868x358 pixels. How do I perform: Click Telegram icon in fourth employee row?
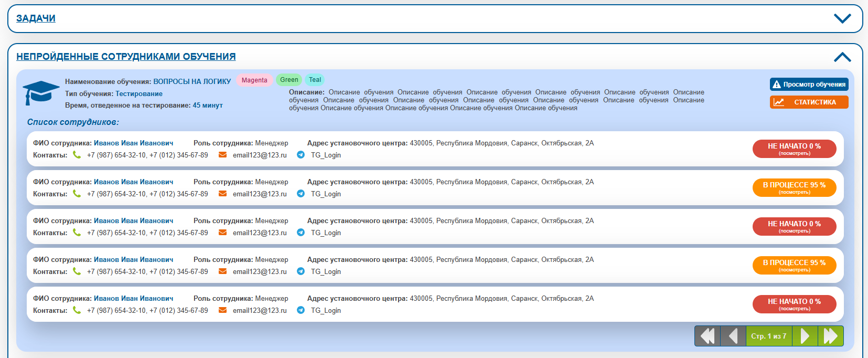(x=301, y=271)
